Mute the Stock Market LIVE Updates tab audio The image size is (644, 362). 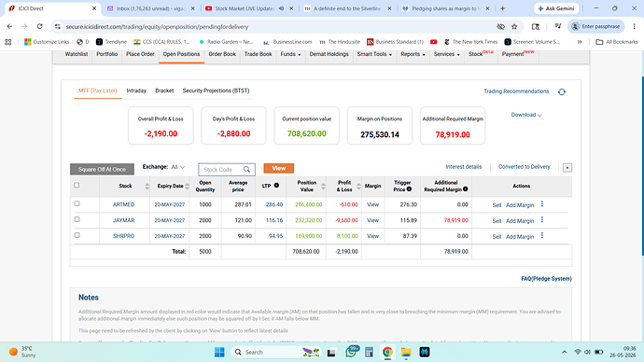click(x=281, y=8)
